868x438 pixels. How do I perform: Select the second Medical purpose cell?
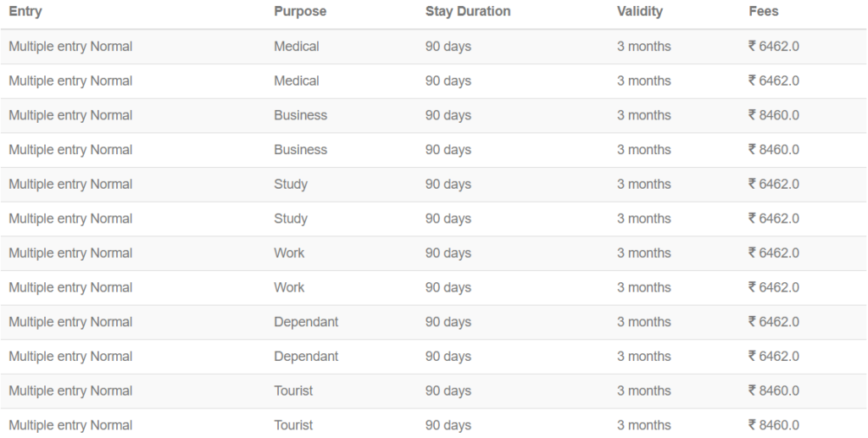click(297, 81)
